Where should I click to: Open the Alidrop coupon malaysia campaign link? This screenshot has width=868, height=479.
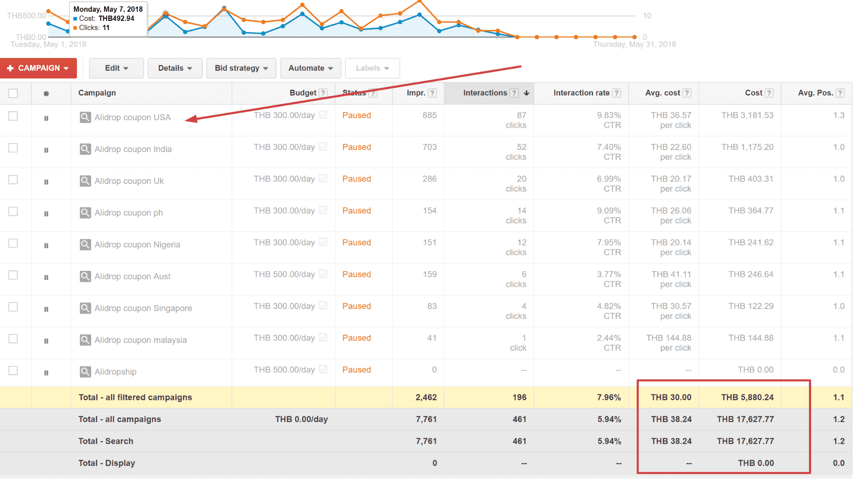click(x=141, y=340)
